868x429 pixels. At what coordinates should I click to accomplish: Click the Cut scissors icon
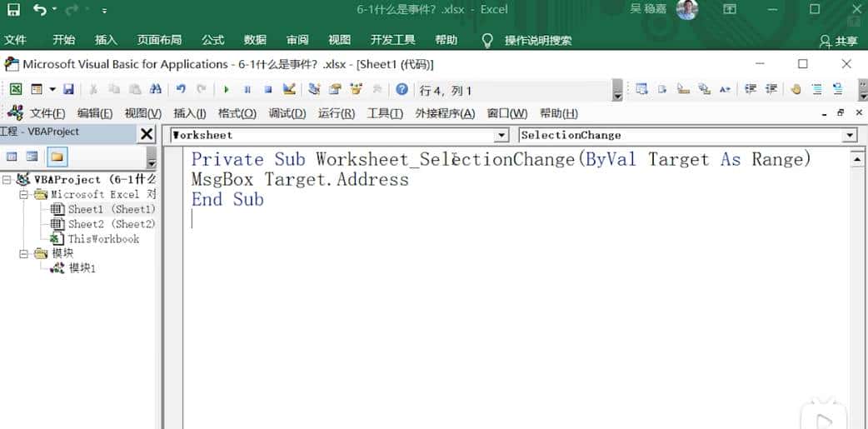(93, 89)
